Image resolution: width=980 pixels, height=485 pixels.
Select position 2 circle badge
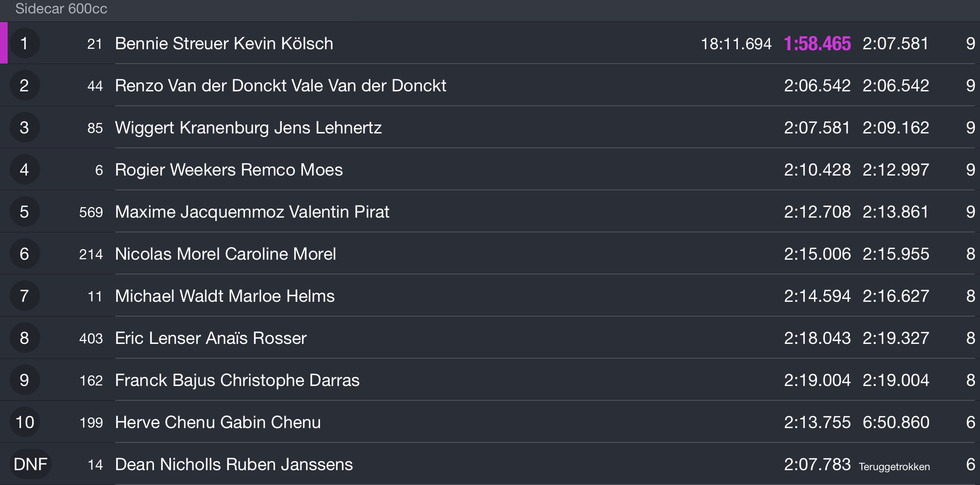[24, 86]
